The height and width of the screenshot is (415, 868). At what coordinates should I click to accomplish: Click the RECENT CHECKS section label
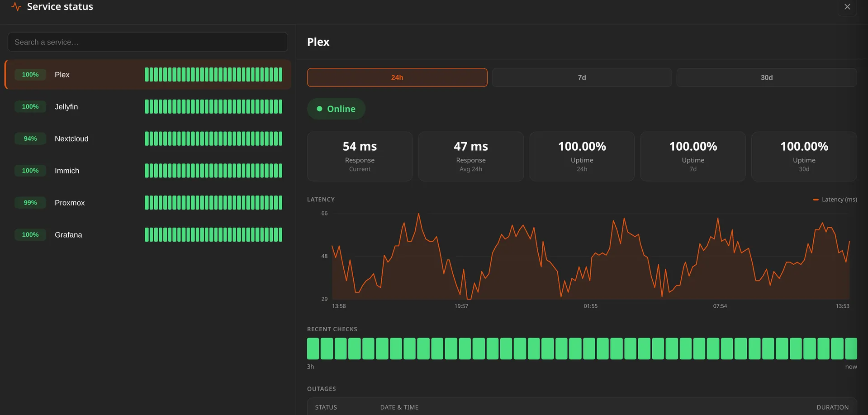(x=332, y=329)
